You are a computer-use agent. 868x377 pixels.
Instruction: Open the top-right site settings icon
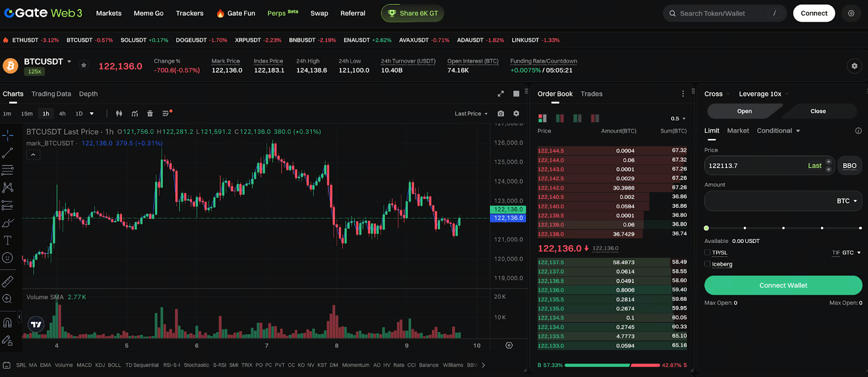point(851,13)
